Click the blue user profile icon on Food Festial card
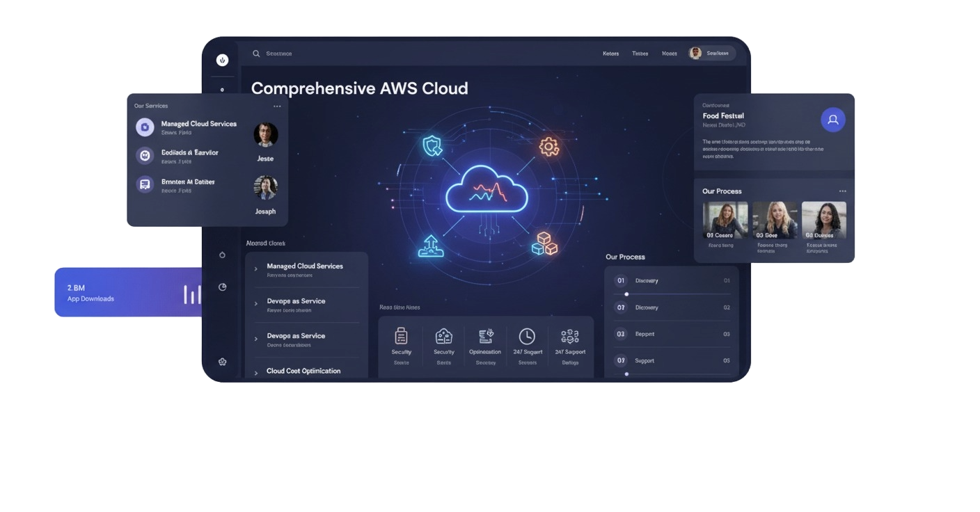The width and height of the screenshot is (980, 512). coord(833,120)
